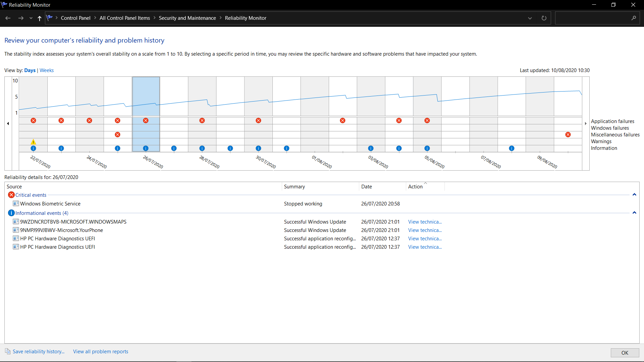Select application failure icon on 30/07/2020
This screenshot has height=362, width=644.
coord(258,120)
